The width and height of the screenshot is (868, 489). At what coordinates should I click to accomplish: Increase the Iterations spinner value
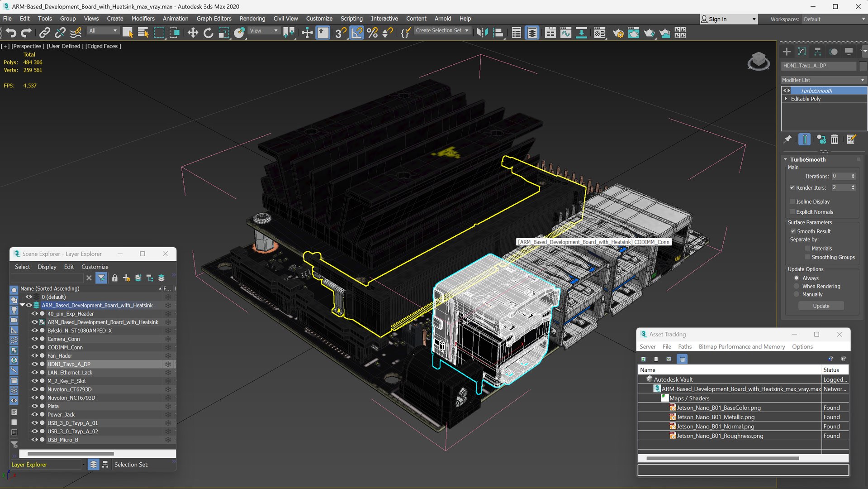click(853, 175)
